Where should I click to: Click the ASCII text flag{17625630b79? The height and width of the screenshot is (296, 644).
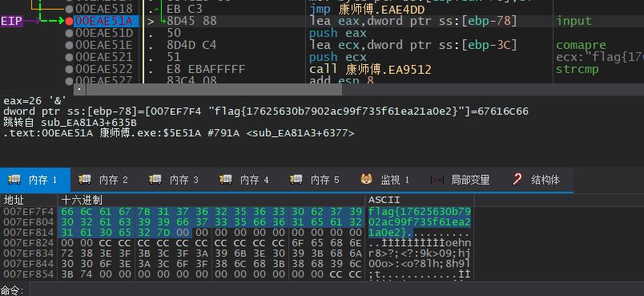pos(420,212)
